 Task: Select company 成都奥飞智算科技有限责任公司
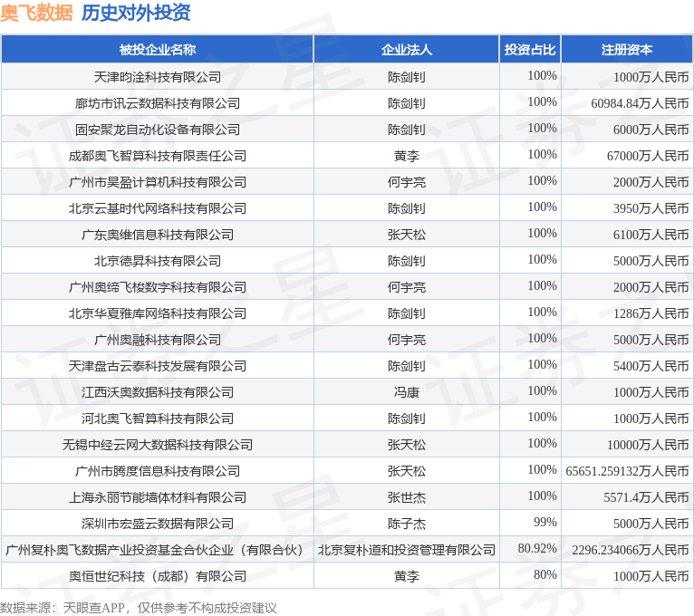[158, 156]
